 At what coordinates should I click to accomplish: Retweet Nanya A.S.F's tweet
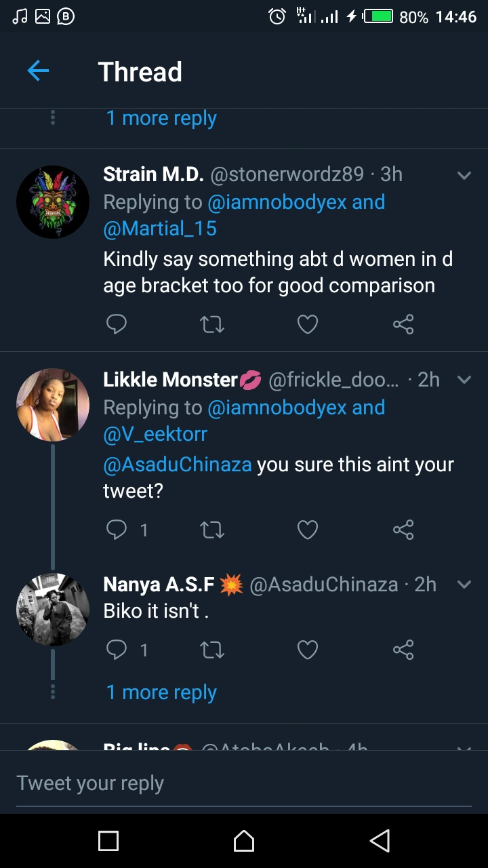212,650
